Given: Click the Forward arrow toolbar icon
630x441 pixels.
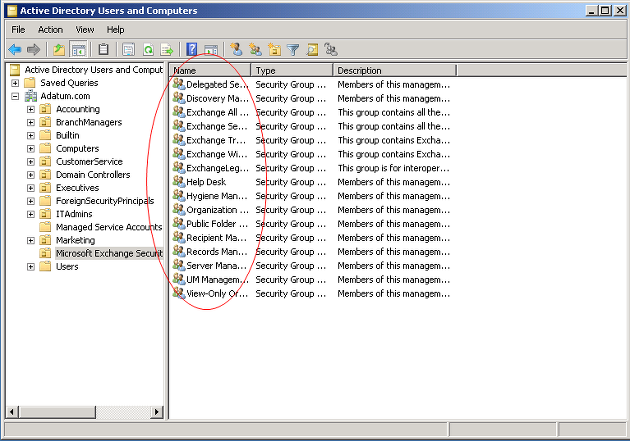Looking at the screenshot, I should [x=33, y=50].
